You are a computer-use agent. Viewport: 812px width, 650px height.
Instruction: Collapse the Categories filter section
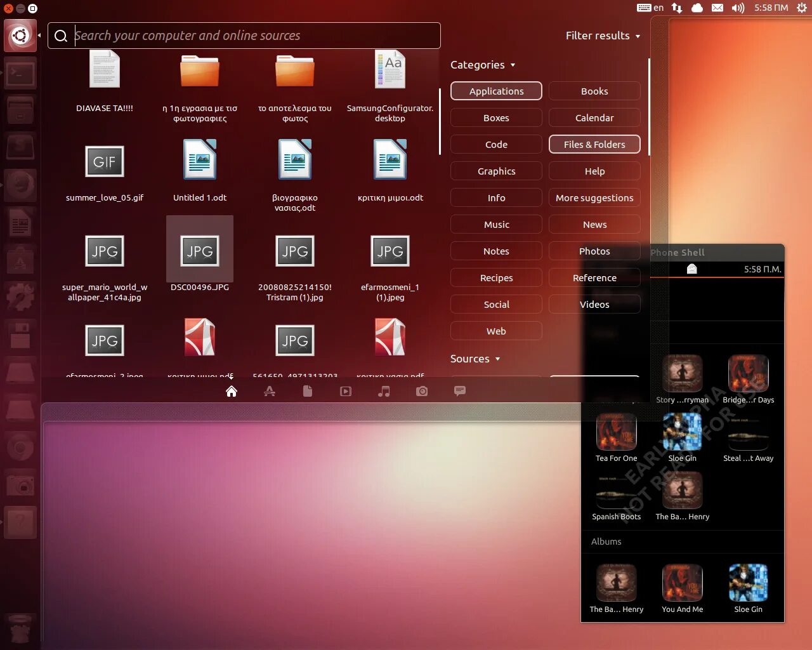(483, 65)
